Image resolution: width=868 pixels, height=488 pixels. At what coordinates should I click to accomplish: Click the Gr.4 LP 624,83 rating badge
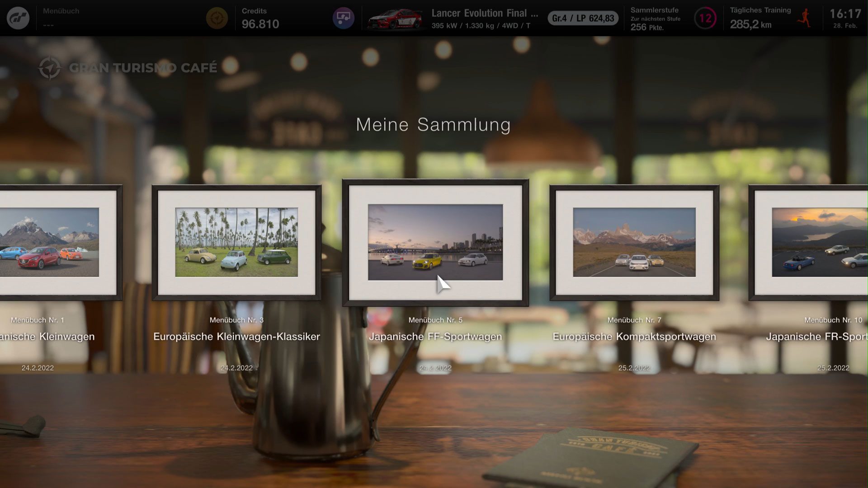(x=583, y=19)
